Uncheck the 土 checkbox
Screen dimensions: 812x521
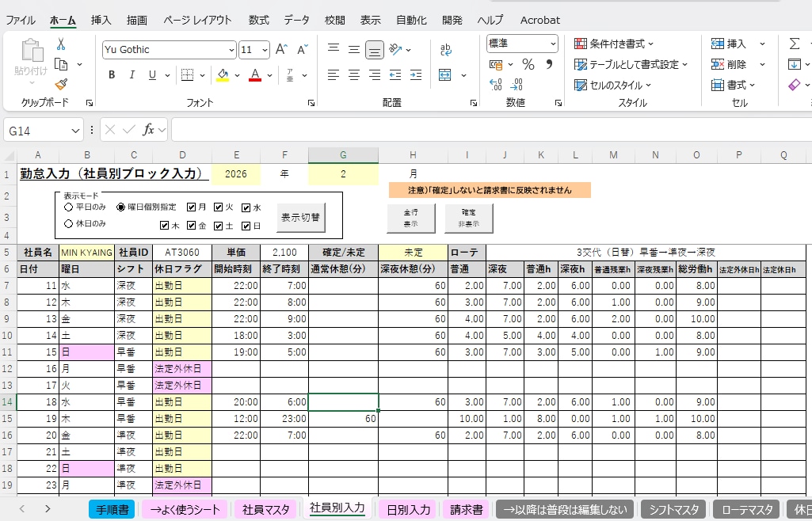pos(218,226)
